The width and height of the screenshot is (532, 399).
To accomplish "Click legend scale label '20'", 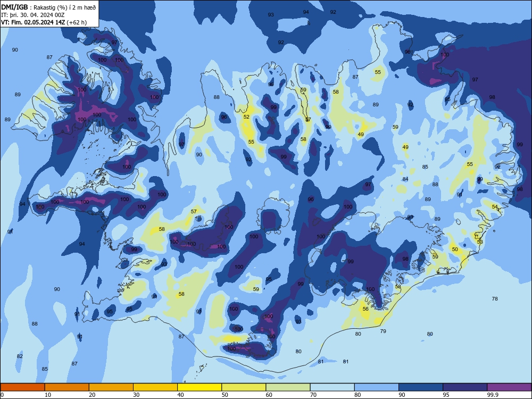I will [92, 395].
